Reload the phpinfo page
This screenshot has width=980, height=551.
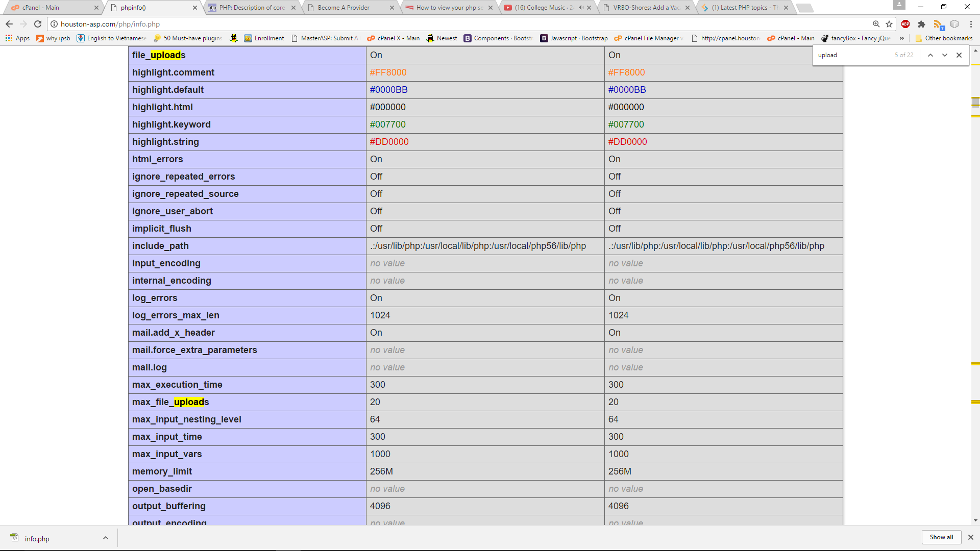point(38,24)
